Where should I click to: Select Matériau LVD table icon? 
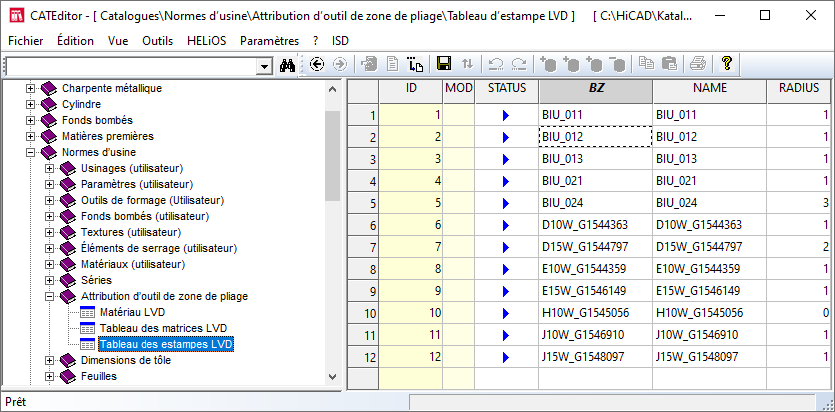[x=86, y=313]
